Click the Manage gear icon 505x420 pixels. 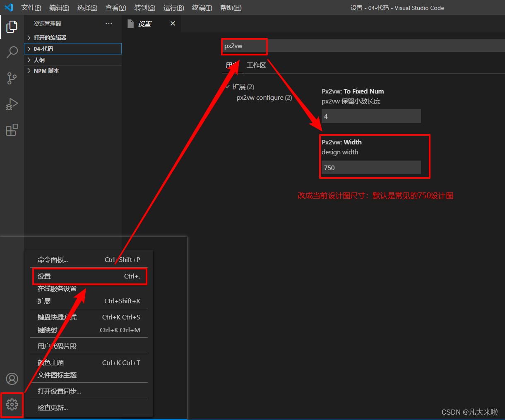coord(12,404)
